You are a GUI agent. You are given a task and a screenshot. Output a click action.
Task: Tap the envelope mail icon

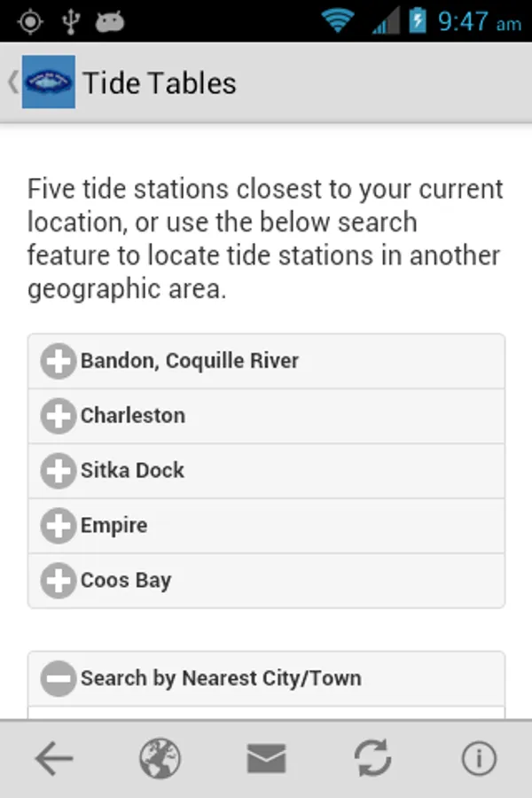point(266,759)
